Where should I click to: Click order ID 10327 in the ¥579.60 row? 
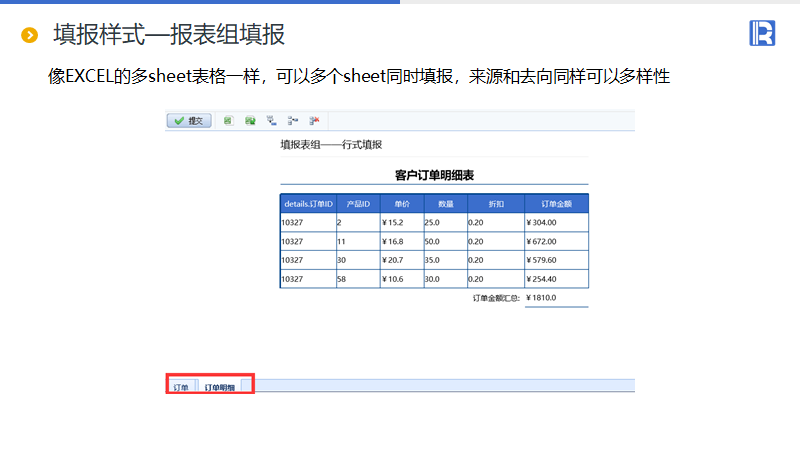(x=308, y=260)
